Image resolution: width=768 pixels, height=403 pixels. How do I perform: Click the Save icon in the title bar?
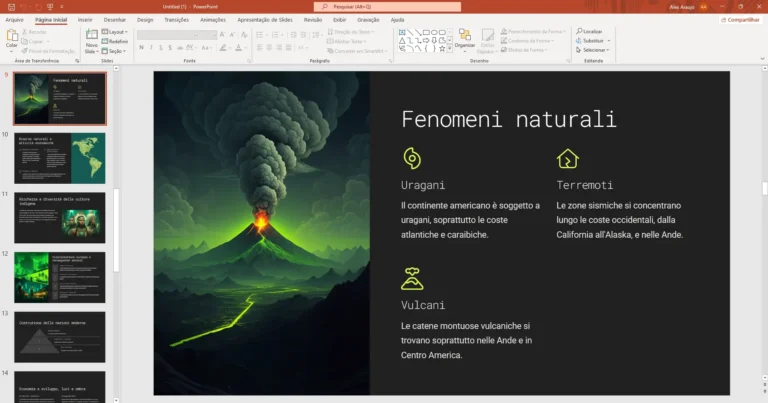11,7
